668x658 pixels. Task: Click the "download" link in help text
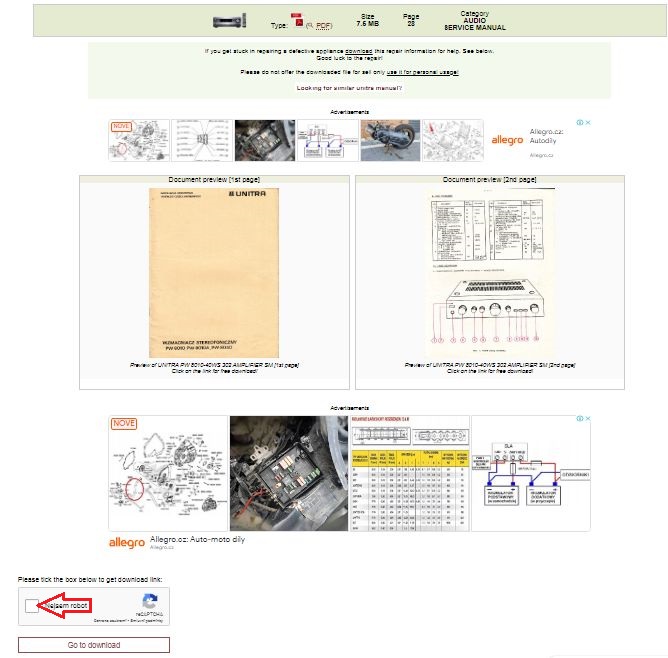359,50
